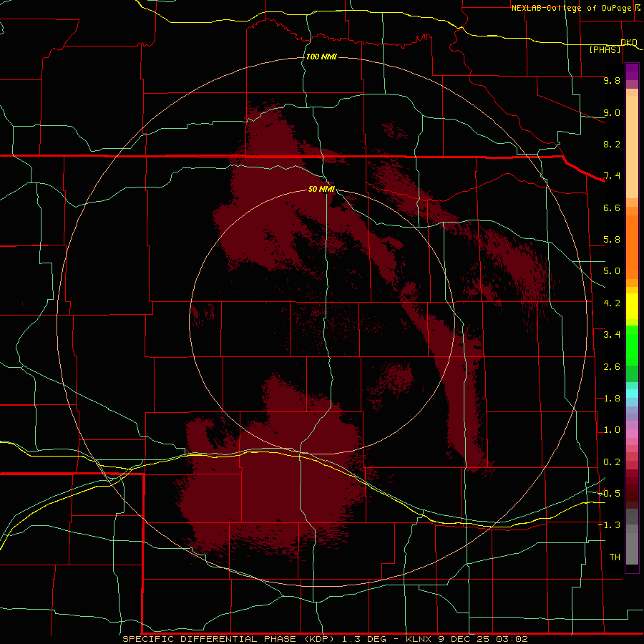Click the TH threshold legend label
This screenshot has height=644, width=644.
pos(615,557)
